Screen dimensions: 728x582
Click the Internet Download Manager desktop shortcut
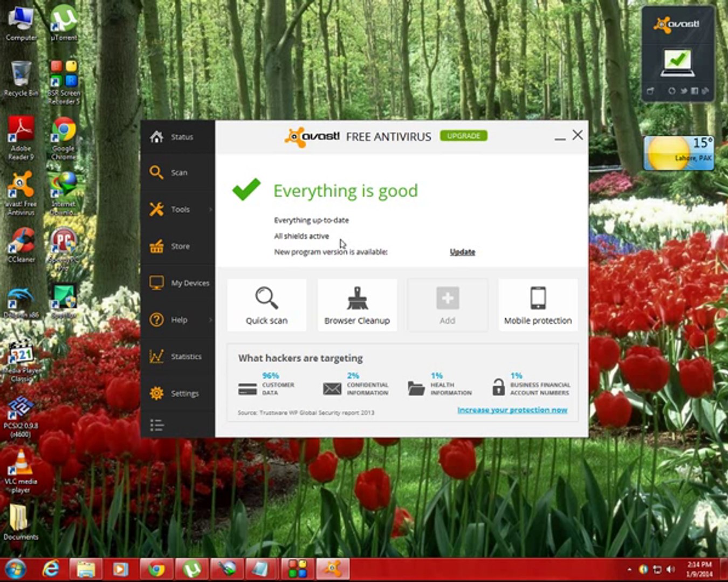(x=64, y=193)
